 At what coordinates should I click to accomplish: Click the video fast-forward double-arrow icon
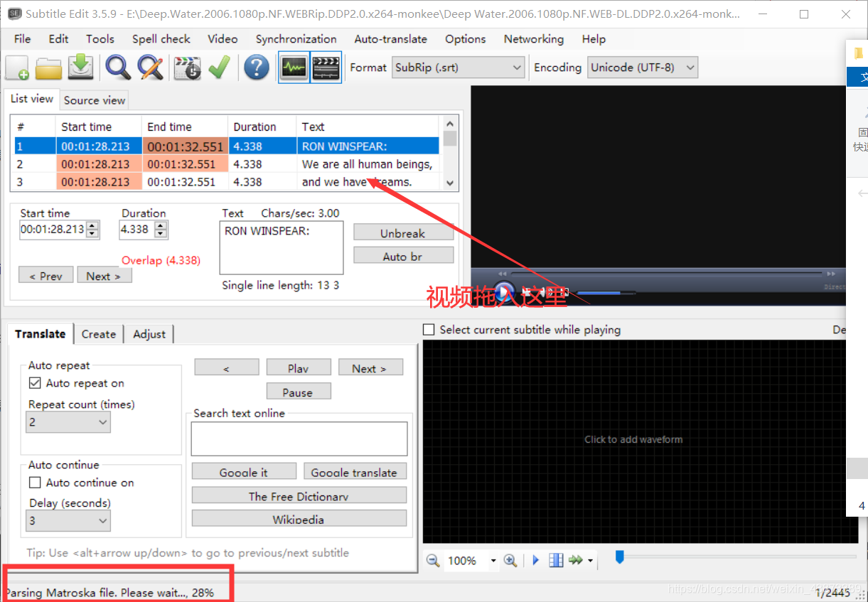[830, 274]
